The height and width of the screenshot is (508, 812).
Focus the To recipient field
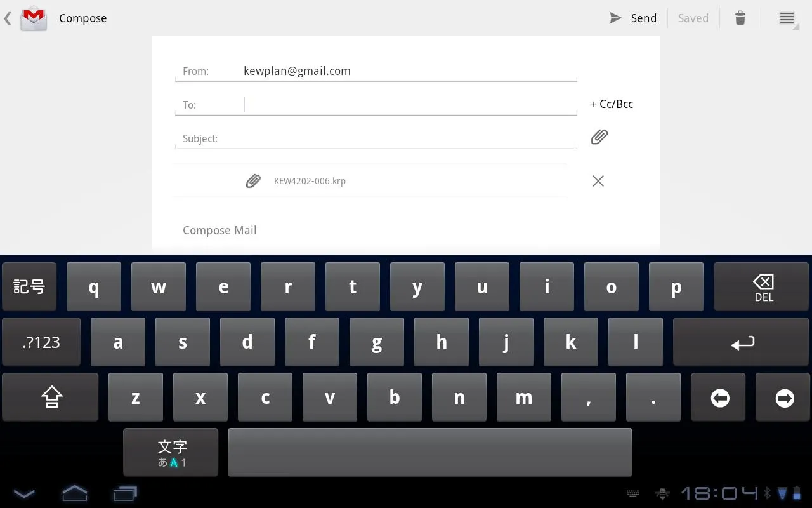[x=376, y=104]
